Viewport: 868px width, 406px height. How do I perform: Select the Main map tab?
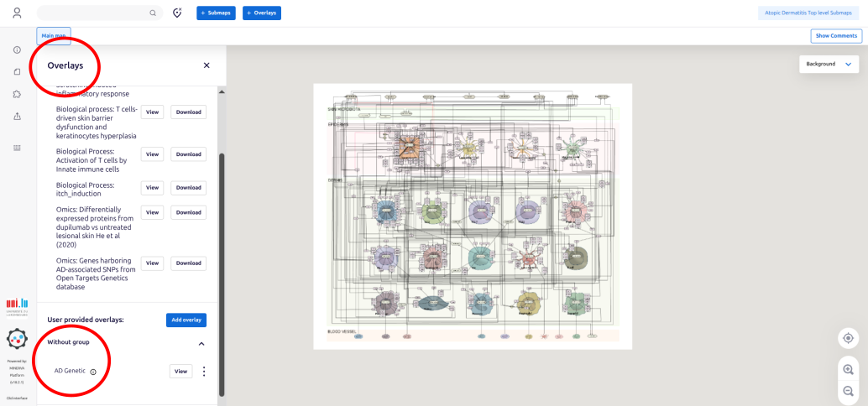(x=54, y=36)
